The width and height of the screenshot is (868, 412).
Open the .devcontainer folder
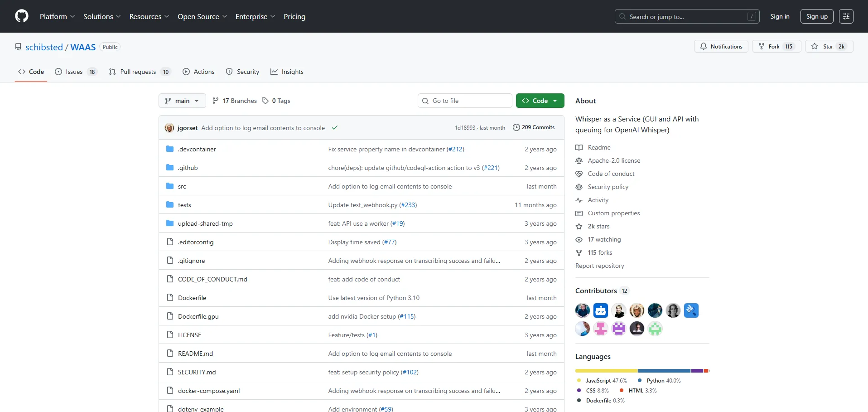197,149
